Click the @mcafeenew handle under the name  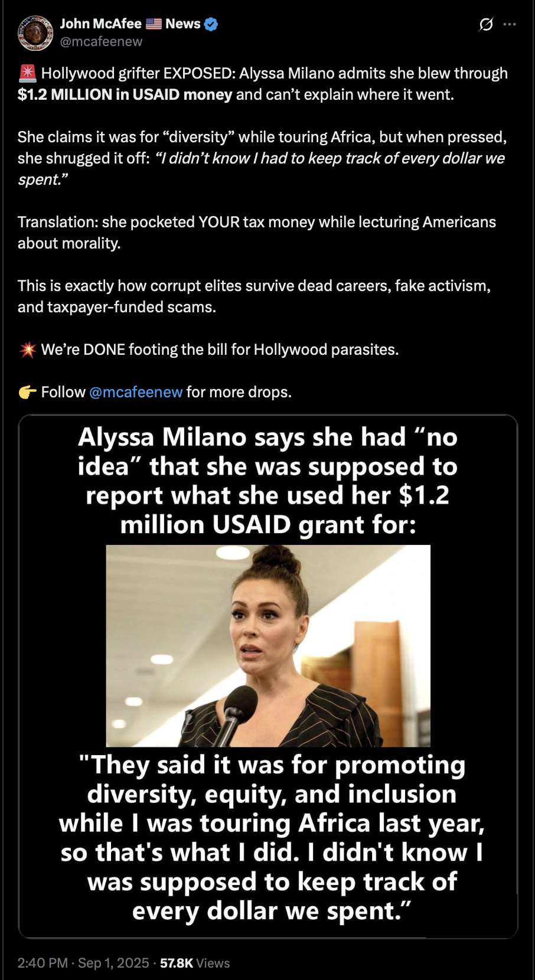(x=101, y=41)
